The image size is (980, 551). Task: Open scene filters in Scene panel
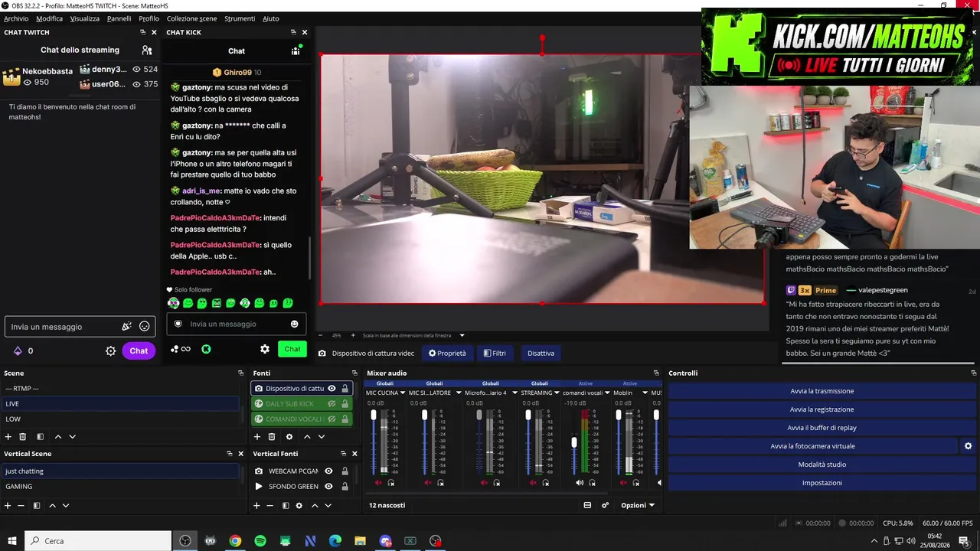pos(40,437)
